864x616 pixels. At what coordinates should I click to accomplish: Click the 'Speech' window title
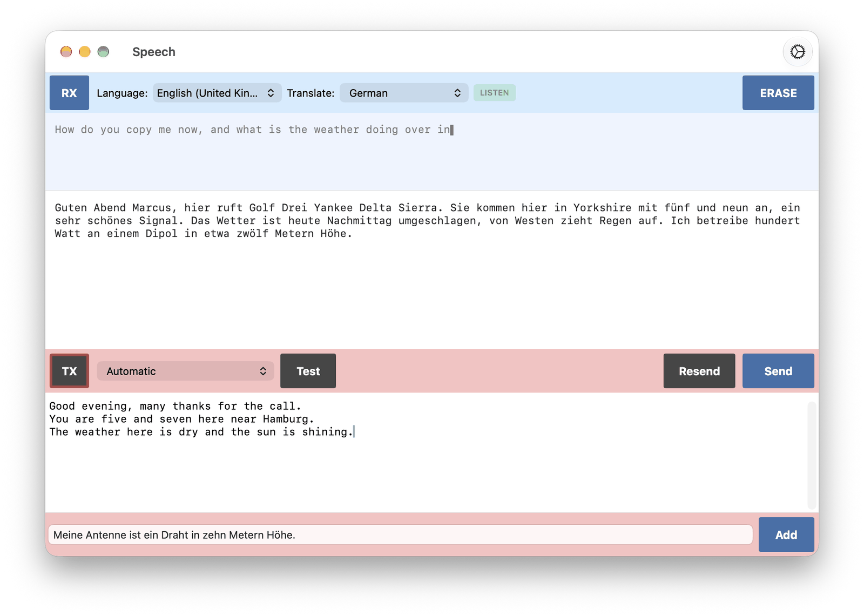pos(154,52)
